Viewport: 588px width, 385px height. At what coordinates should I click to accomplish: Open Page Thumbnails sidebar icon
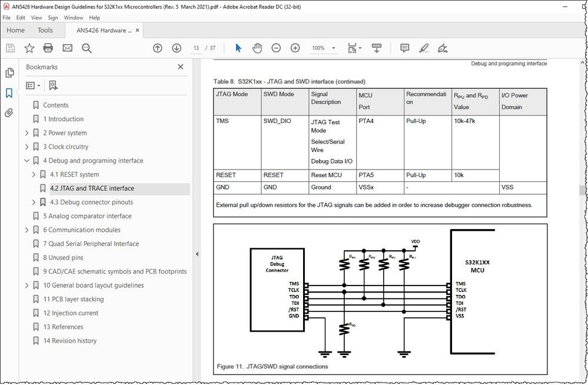tap(10, 72)
